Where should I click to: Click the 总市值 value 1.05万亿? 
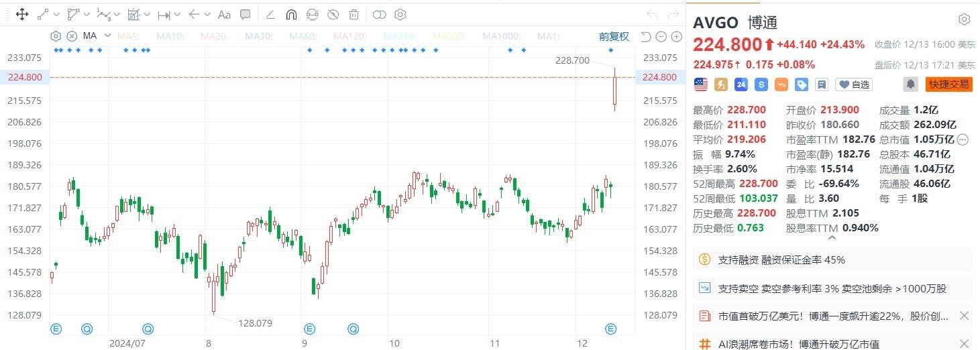click(934, 139)
